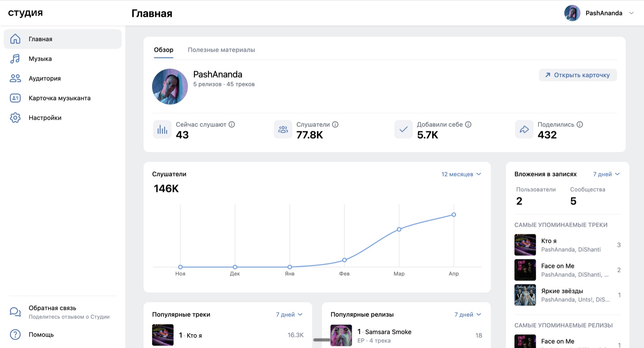Click the top bar profile avatar
644x348 pixels.
click(x=572, y=13)
